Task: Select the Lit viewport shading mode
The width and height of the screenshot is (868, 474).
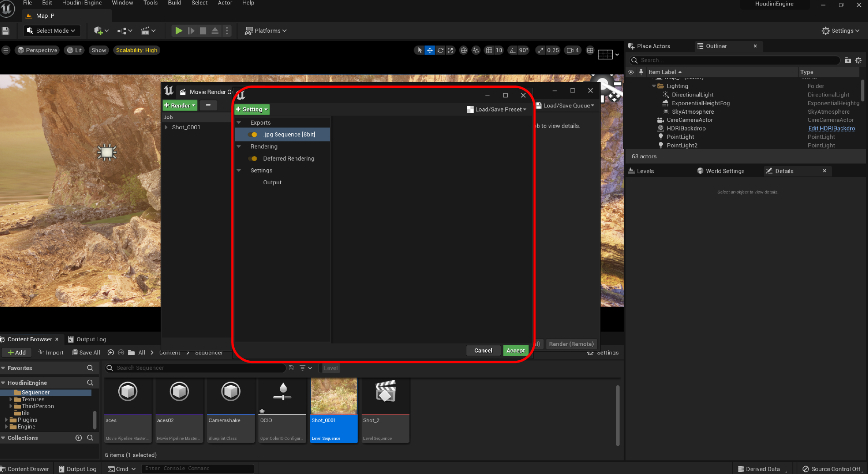Action: [x=74, y=50]
